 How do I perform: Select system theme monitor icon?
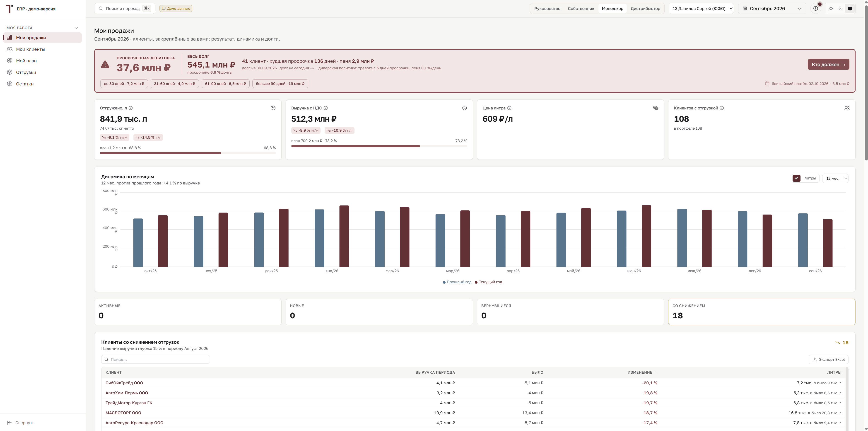pos(850,8)
